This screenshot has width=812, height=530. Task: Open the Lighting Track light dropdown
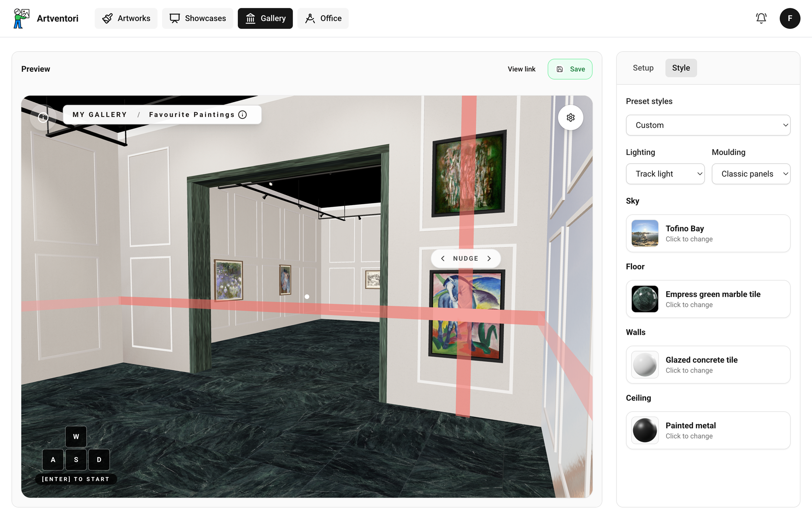(x=665, y=174)
